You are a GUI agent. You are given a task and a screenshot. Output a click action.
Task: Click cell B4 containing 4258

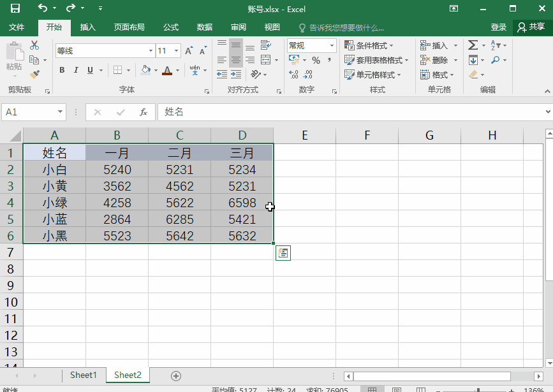point(117,203)
